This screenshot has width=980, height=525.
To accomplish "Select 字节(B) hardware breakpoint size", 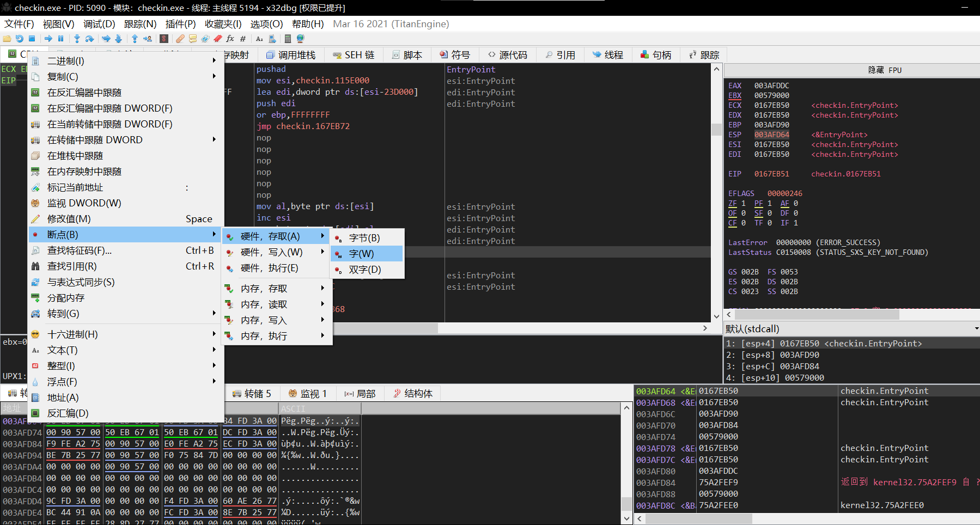I will pos(367,237).
